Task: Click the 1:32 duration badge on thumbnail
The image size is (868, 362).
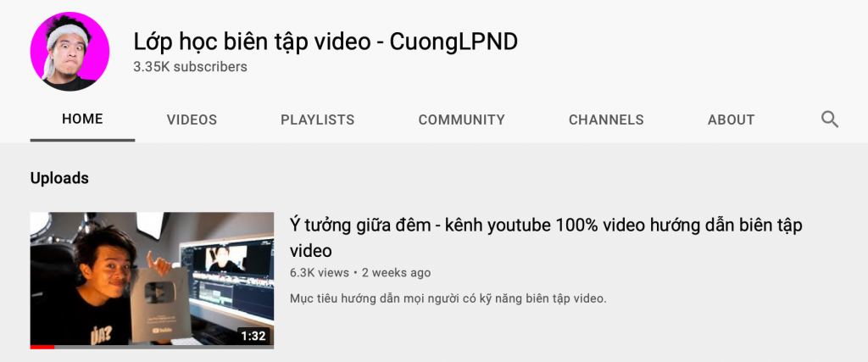Action: (254, 336)
